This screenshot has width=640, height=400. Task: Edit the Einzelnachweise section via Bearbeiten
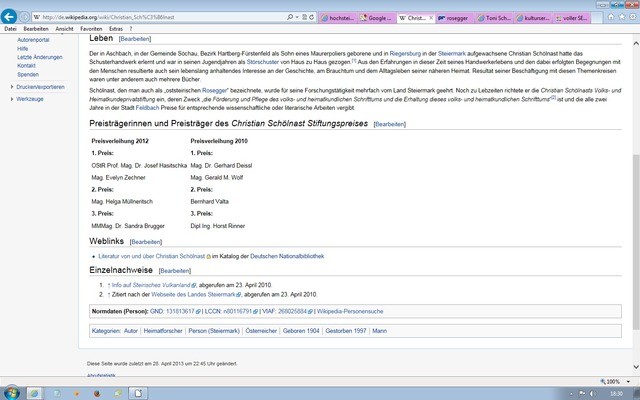175,271
